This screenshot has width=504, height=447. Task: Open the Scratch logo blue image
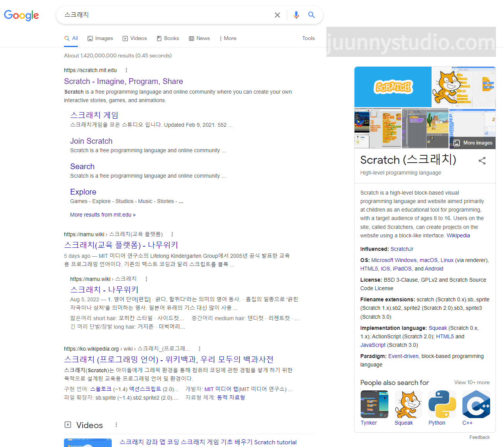393,87
